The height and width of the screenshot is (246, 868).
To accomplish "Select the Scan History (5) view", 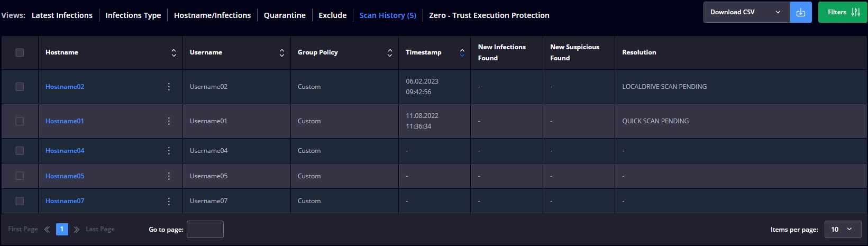I will coord(388,15).
